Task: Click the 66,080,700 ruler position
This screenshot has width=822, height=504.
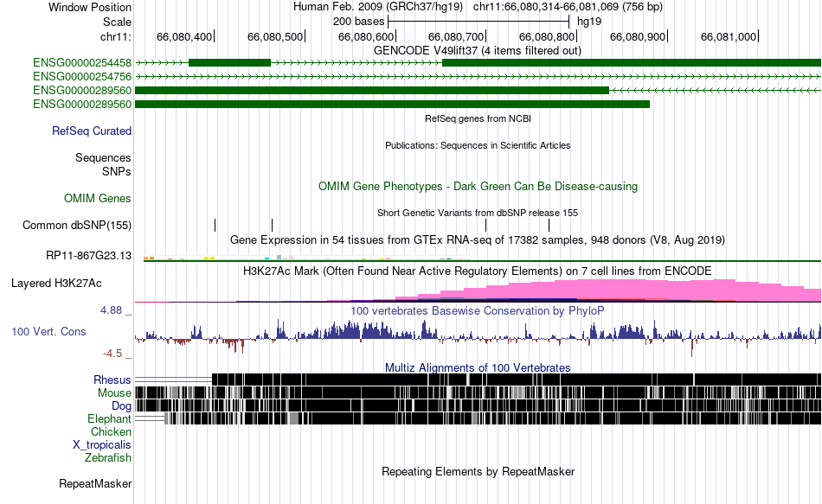Action: [x=456, y=36]
